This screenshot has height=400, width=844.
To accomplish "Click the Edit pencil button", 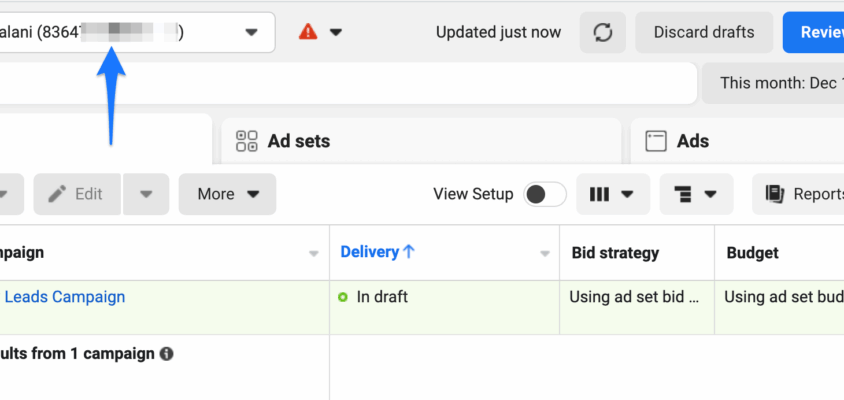I will pos(77,194).
